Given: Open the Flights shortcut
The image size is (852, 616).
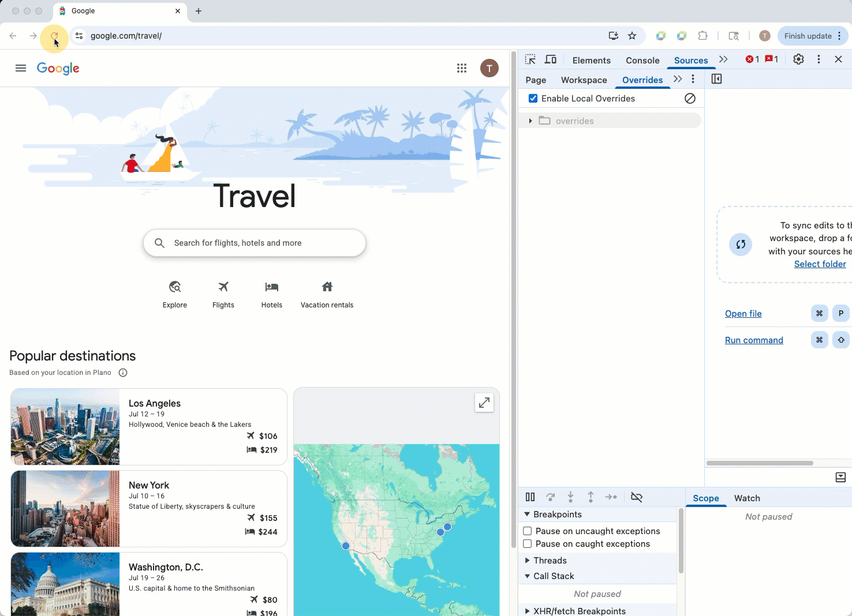Looking at the screenshot, I should tap(223, 295).
